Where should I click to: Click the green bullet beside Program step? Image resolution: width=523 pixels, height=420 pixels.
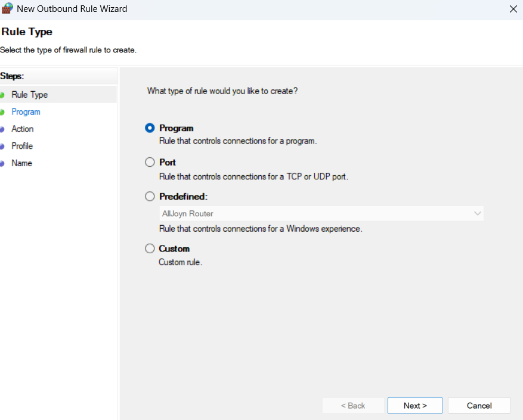pyautogui.click(x=2, y=112)
